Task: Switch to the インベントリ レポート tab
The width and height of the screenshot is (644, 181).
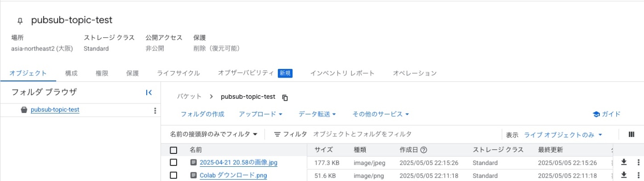Action: click(342, 73)
